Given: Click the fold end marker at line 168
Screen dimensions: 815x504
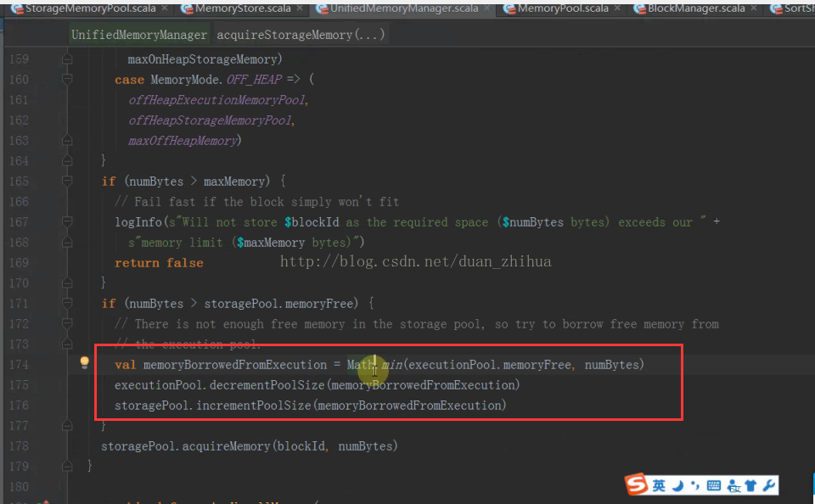Looking at the screenshot, I should 67,242.
